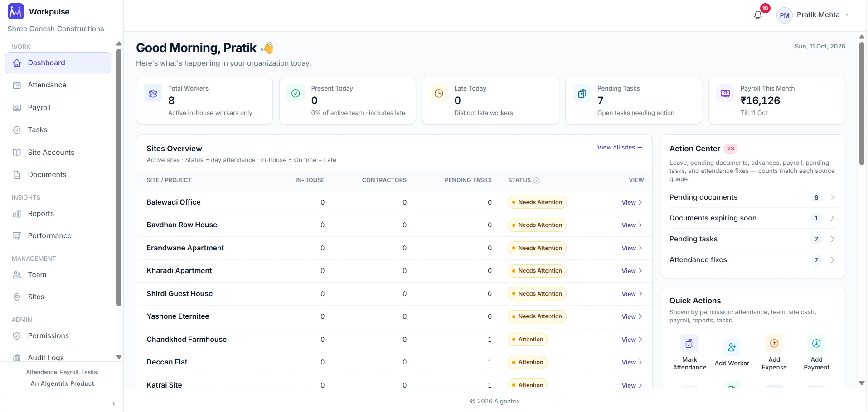This screenshot has height=412, width=868.
Task: Click the Permissions shield icon
Action: coord(17,336)
